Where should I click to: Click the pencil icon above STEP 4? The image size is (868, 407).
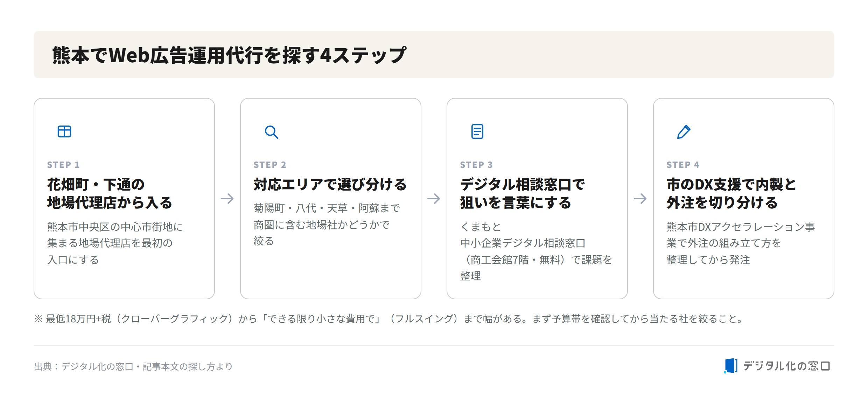684,132
